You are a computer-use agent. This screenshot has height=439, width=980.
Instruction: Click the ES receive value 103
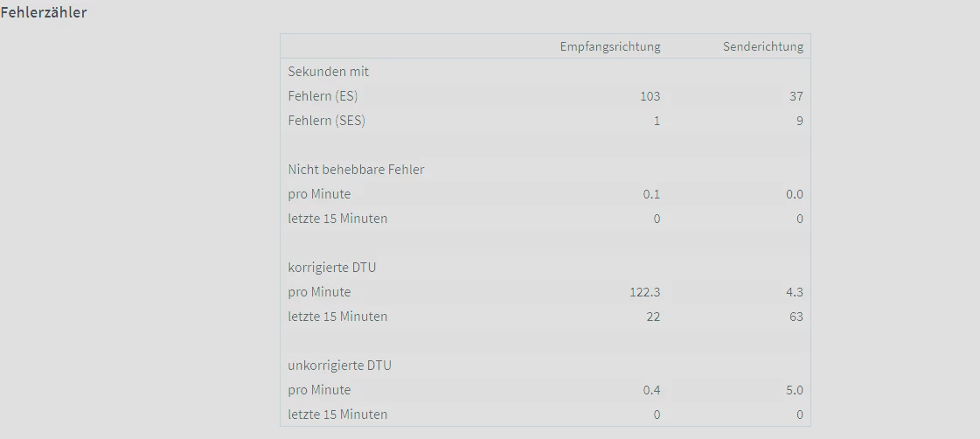point(650,96)
